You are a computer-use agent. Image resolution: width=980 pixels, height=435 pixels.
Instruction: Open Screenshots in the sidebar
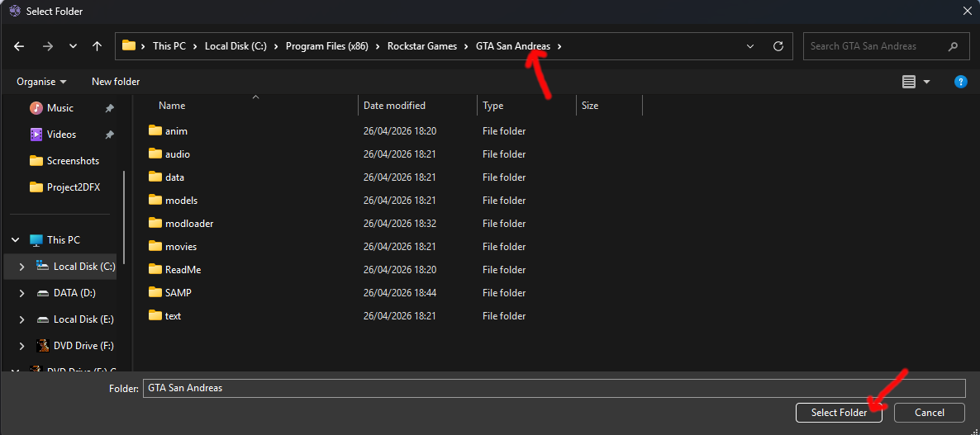[x=73, y=160]
